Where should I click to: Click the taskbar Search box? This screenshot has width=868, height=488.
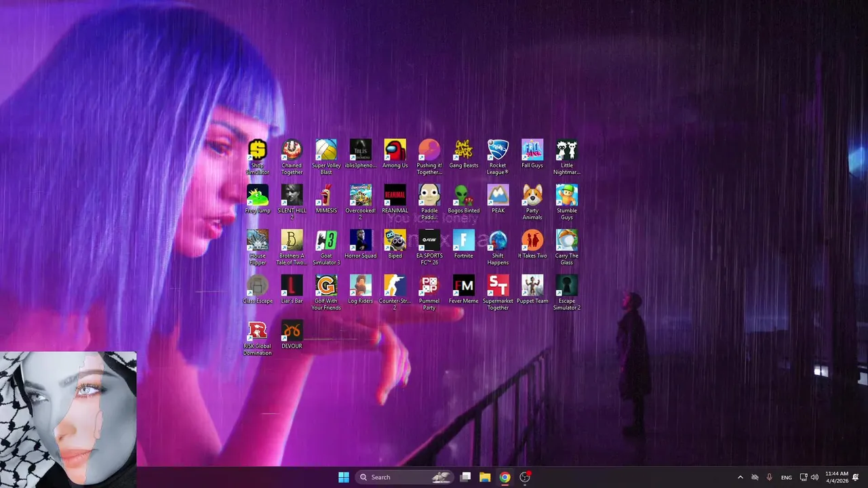click(x=404, y=477)
